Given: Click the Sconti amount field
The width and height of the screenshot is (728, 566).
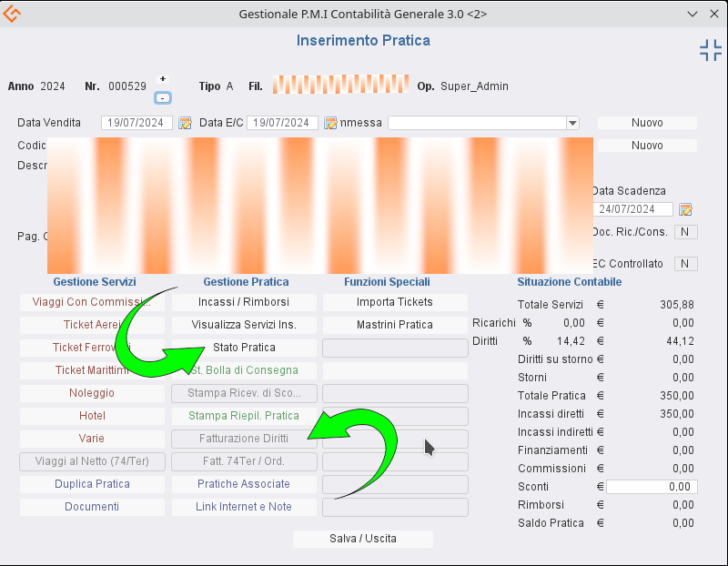Looking at the screenshot, I should 652,487.
